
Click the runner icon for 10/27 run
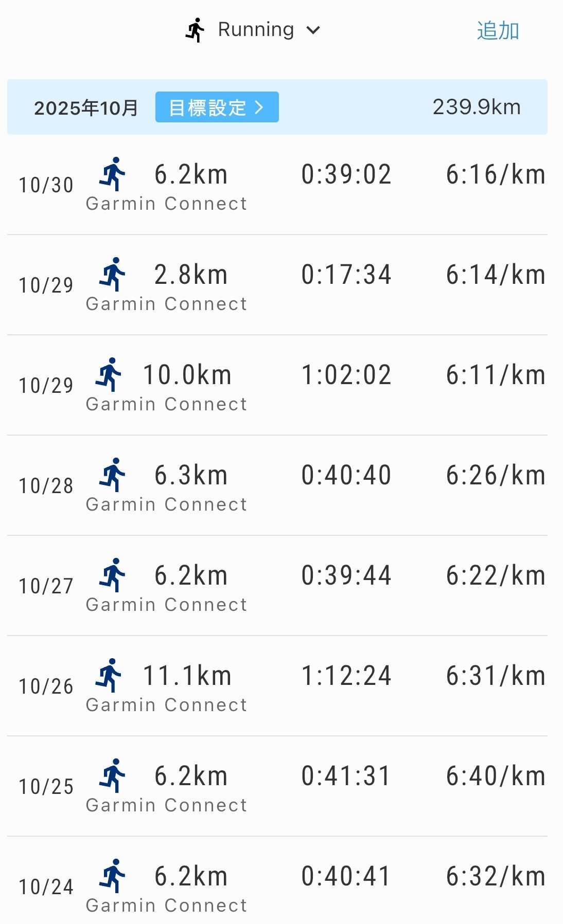click(112, 575)
